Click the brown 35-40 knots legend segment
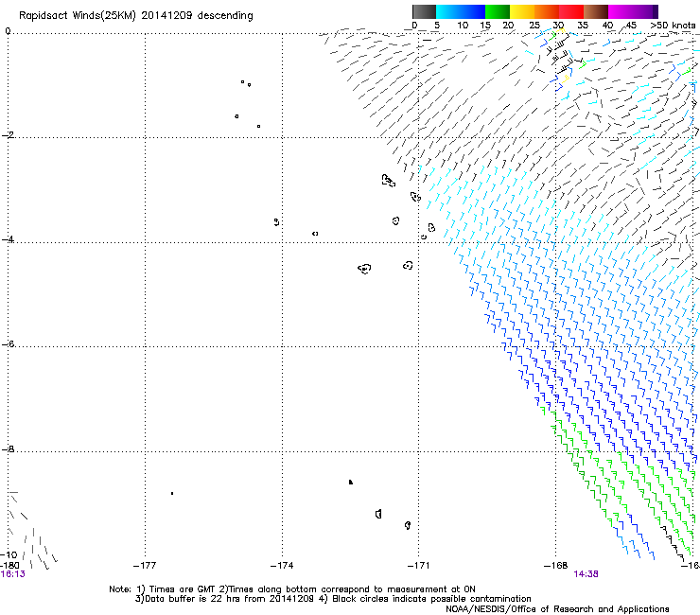The height and width of the screenshot is (615, 700). [x=596, y=11]
